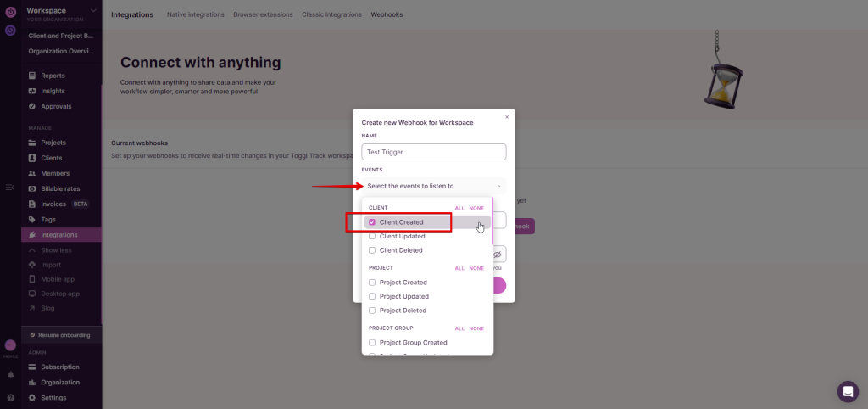Open Projects icon in Manage section
This screenshot has width=868, height=409.
tap(33, 143)
